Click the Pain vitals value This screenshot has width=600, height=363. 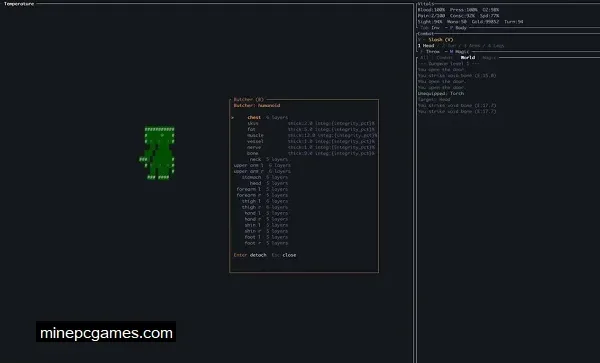tap(431, 16)
